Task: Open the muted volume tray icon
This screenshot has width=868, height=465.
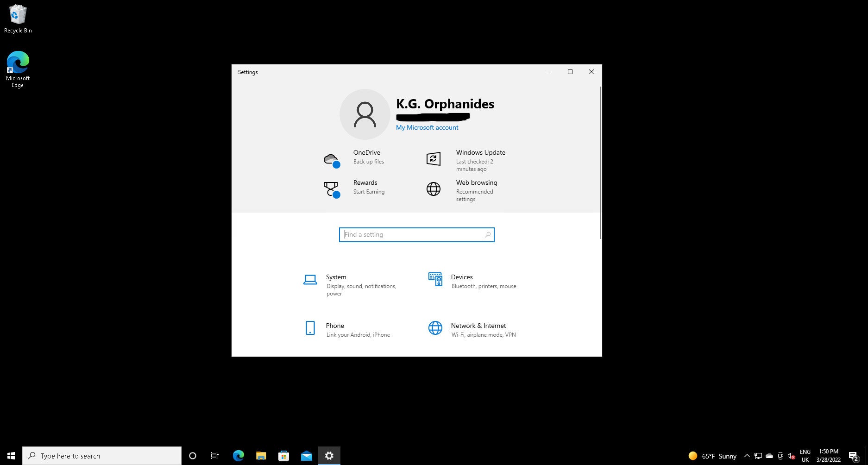Action: tap(791, 456)
